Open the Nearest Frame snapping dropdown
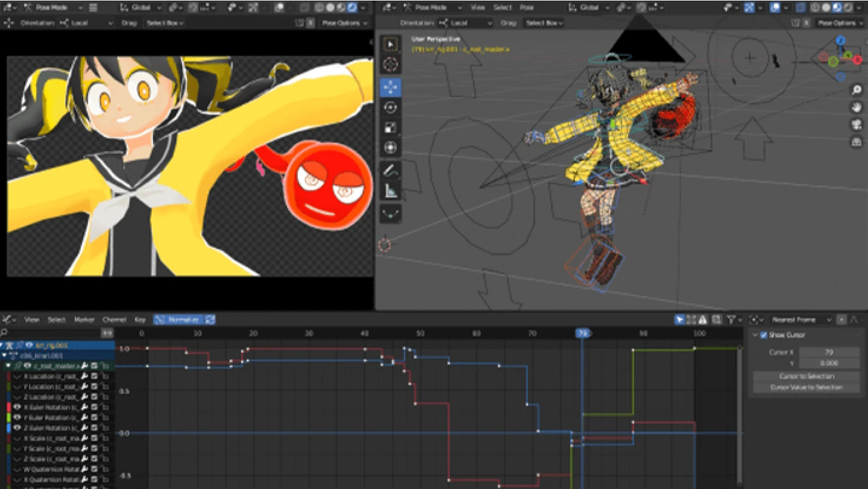The image size is (868, 489). (802, 320)
